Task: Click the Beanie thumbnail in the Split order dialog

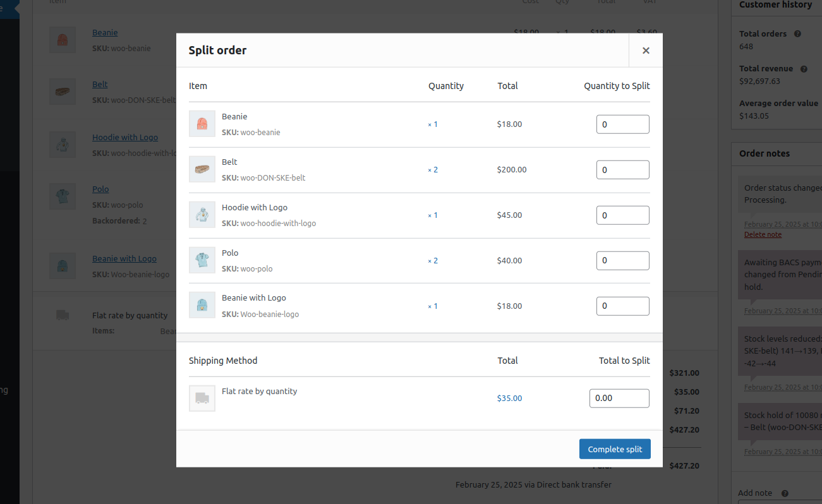Action: [x=202, y=124]
